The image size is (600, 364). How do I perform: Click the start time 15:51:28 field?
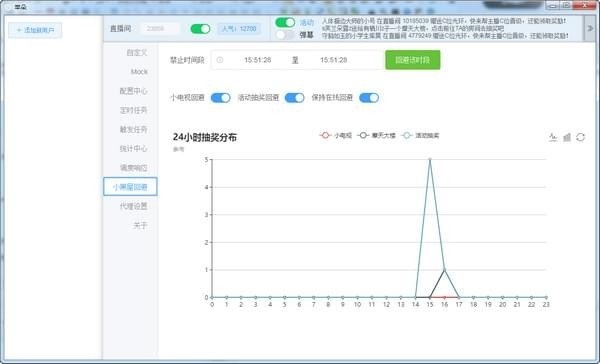258,60
